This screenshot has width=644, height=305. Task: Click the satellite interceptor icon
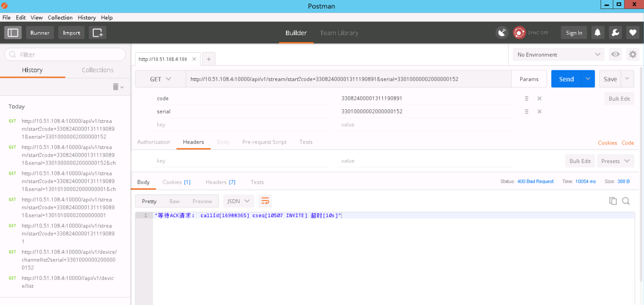click(502, 33)
